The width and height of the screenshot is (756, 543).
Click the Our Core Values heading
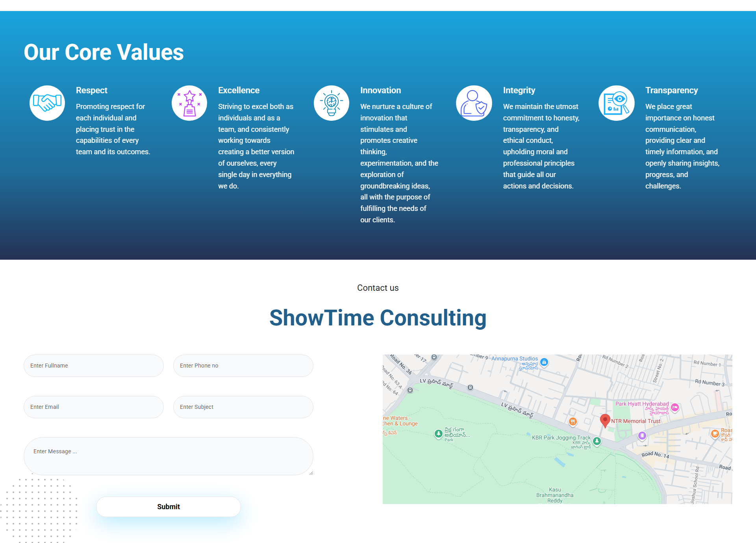104,52
